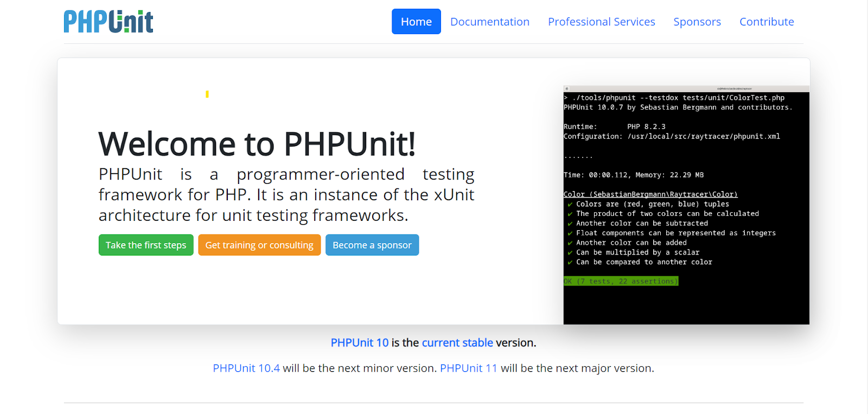Click the PHPUnit logo
The height and width of the screenshot is (414, 868).
tap(108, 22)
